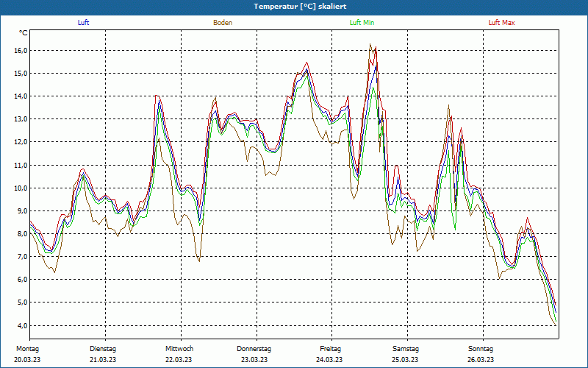Click the 'Dienstag' day label
Screen dimensions: 588x368
click(x=103, y=349)
